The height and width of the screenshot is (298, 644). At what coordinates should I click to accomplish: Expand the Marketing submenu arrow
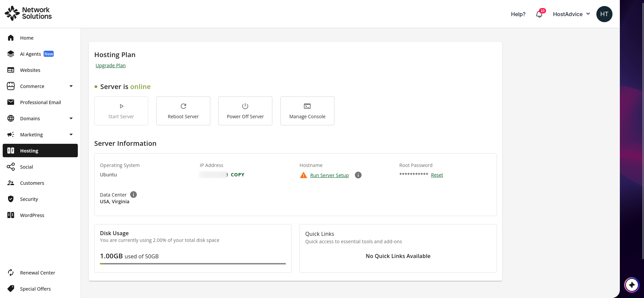[71, 134]
